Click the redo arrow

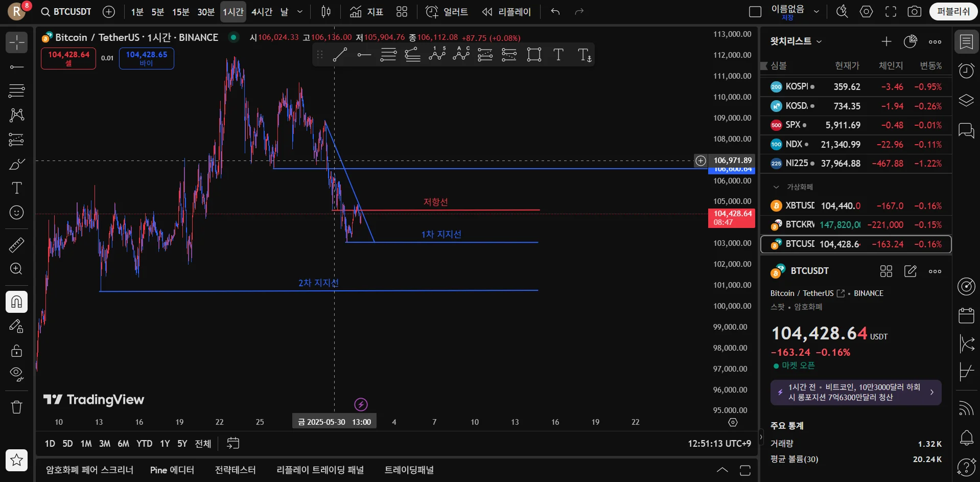[579, 12]
